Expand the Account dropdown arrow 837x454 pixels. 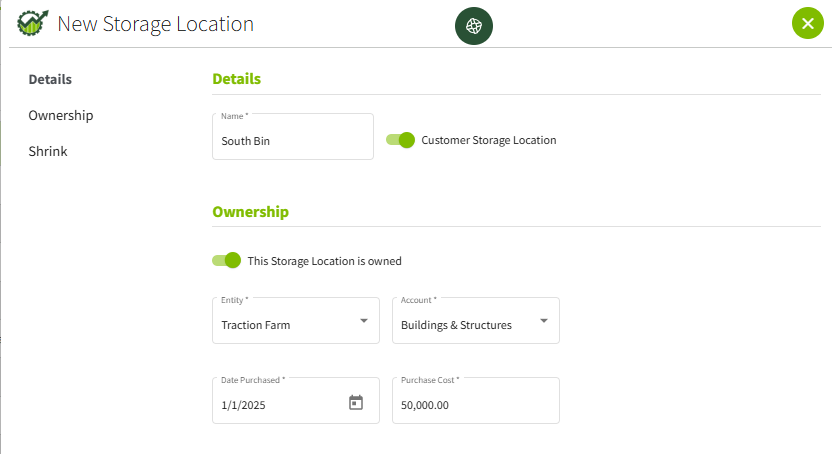coord(543,321)
